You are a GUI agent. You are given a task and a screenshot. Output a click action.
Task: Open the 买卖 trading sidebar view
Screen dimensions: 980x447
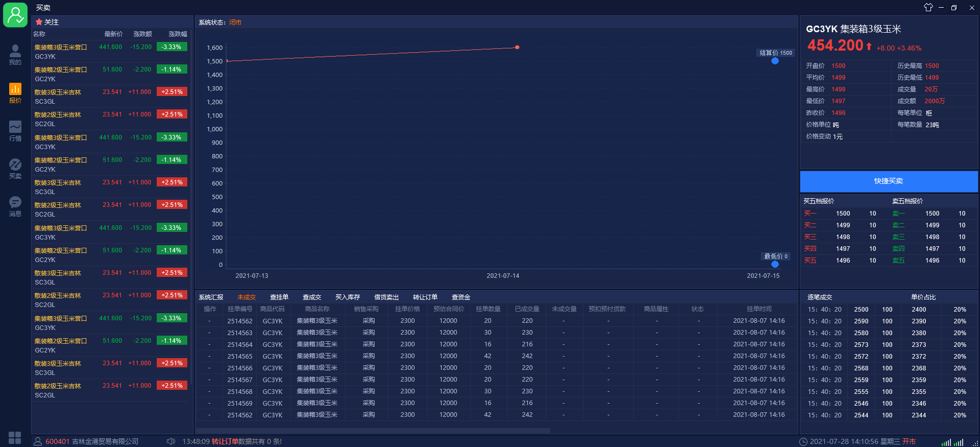15,169
